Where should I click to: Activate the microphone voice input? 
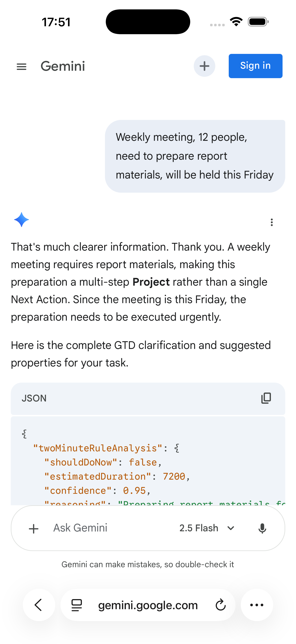[x=262, y=528]
